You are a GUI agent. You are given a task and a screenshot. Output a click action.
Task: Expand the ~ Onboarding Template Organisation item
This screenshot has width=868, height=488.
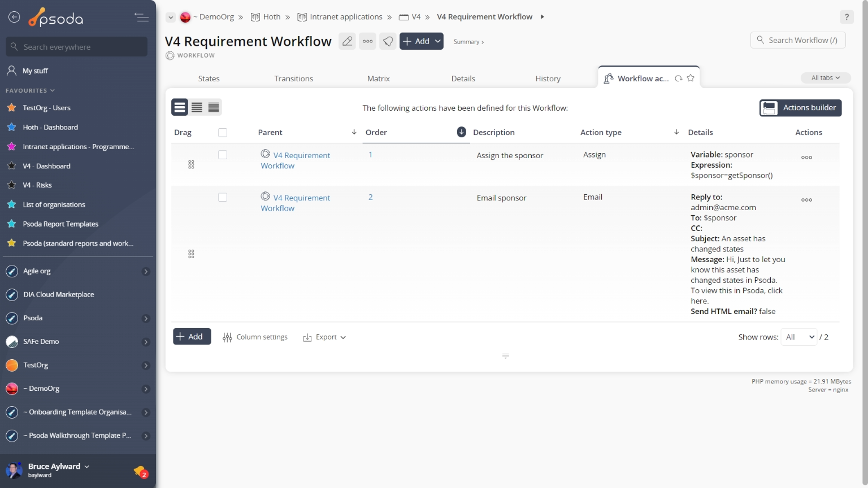click(146, 412)
